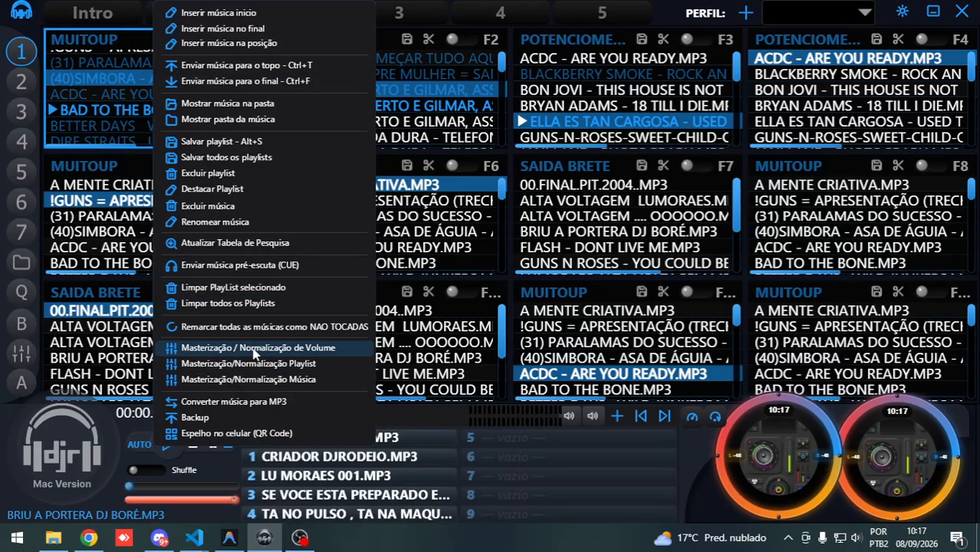Viewport: 980px width, 552px height.
Task: Click the scissors icon on the F8 MUITOUP playlist
Action: click(898, 166)
